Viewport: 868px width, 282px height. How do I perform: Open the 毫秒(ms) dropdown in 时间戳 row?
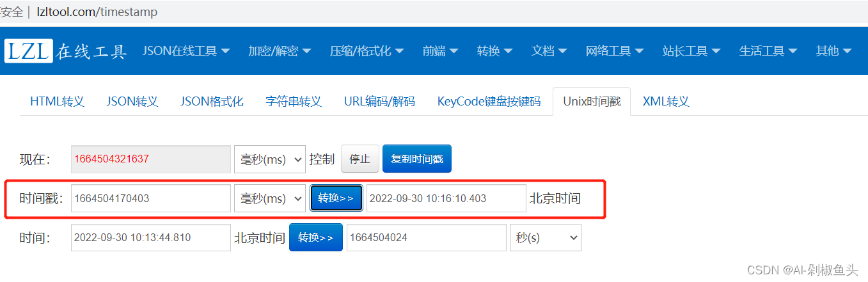[270, 198]
